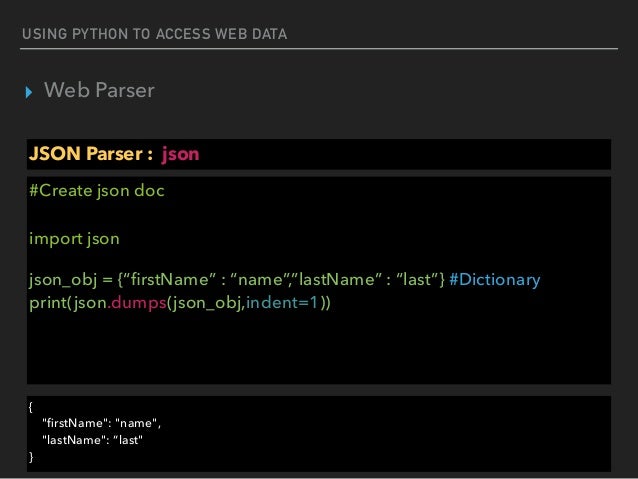Click the pink json module name

tap(180, 154)
